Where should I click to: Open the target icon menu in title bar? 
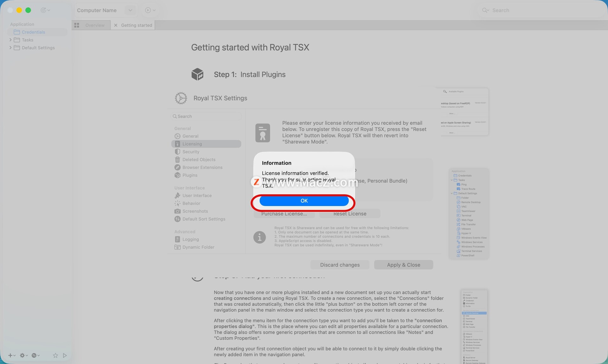click(x=44, y=10)
